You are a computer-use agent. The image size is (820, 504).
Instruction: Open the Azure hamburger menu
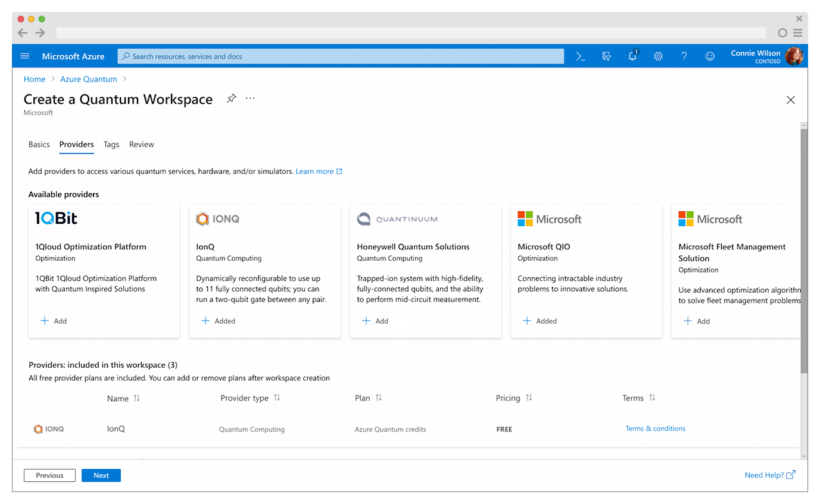pos(25,56)
